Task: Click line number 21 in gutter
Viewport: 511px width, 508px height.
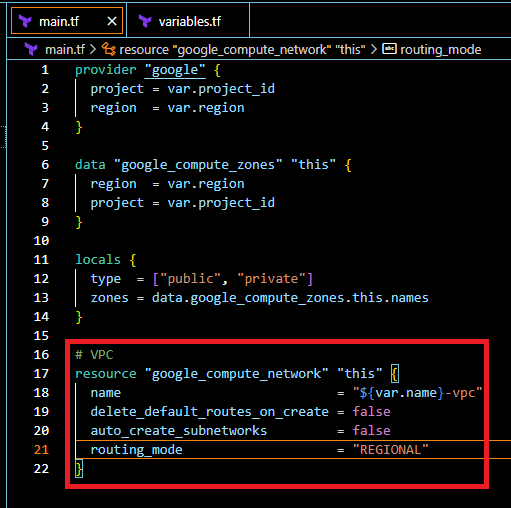Action: [x=41, y=450]
